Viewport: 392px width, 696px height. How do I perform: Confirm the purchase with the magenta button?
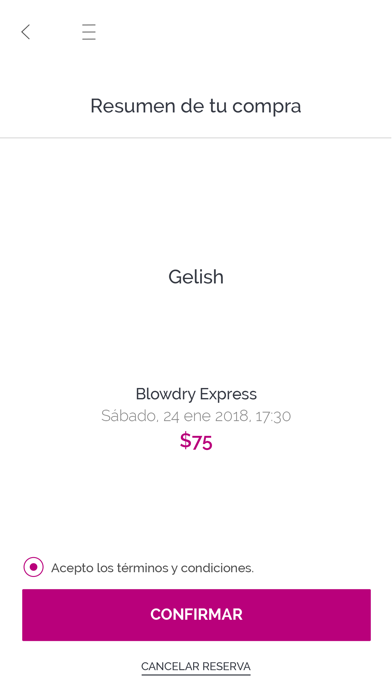196,615
